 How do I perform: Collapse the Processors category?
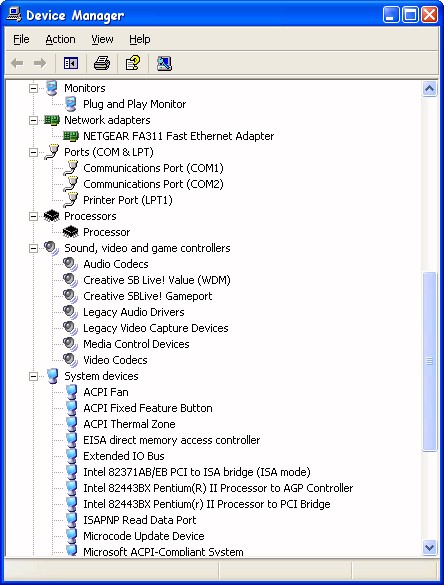[33, 216]
